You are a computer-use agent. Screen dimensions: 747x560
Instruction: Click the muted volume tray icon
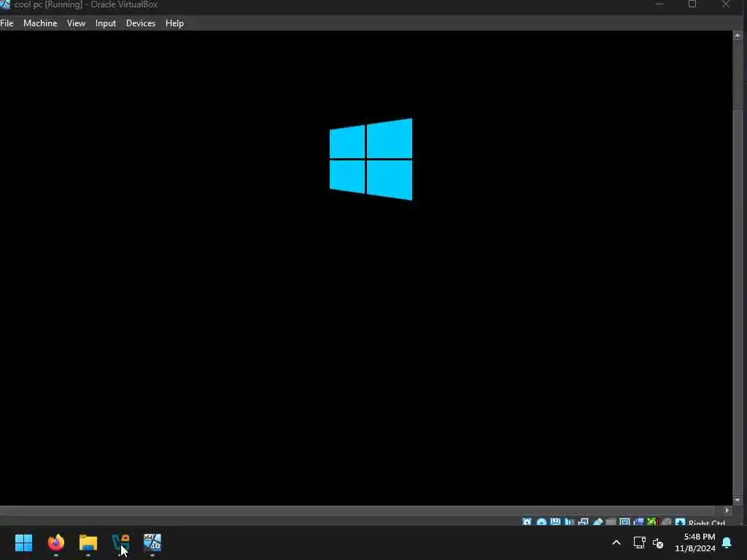pos(659,542)
